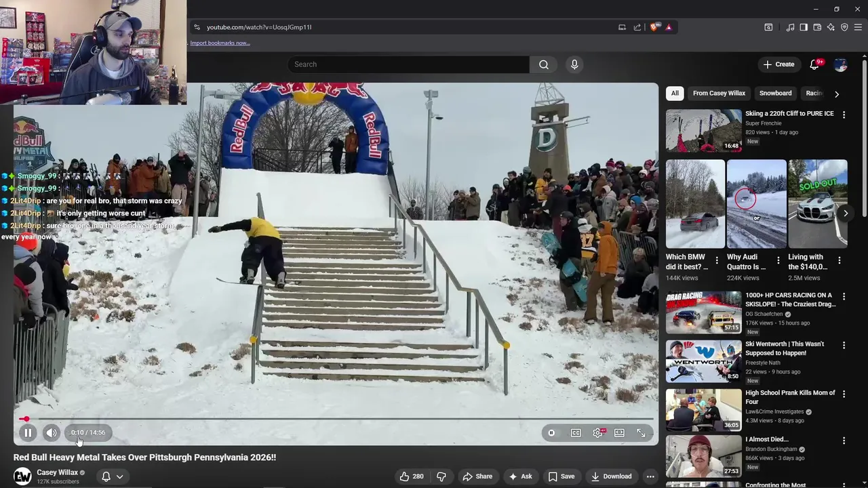Open Casey Willax channel name link
The width and height of the screenshot is (868, 488).
[x=57, y=472]
